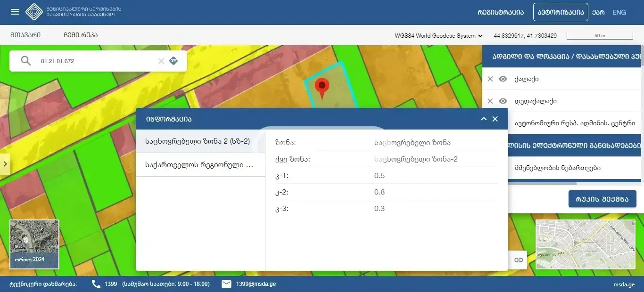Open the XY coordinate search icon
Image resolution: width=644 pixels, height=292 pixels.
click(x=173, y=61)
